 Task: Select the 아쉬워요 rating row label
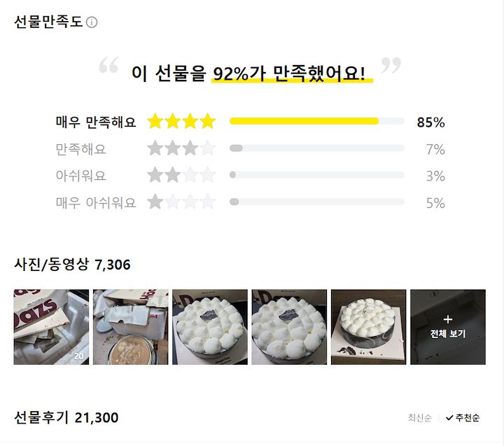(x=81, y=176)
